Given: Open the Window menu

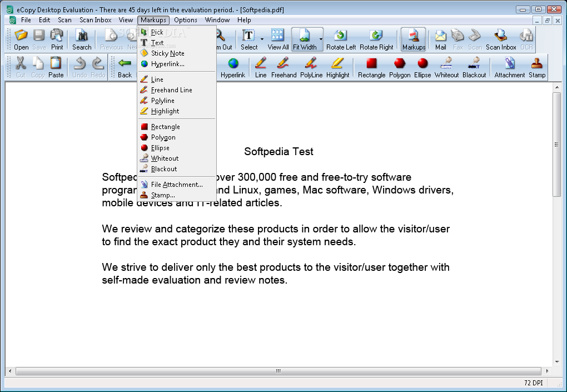Looking at the screenshot, I should tap(217, 20).
